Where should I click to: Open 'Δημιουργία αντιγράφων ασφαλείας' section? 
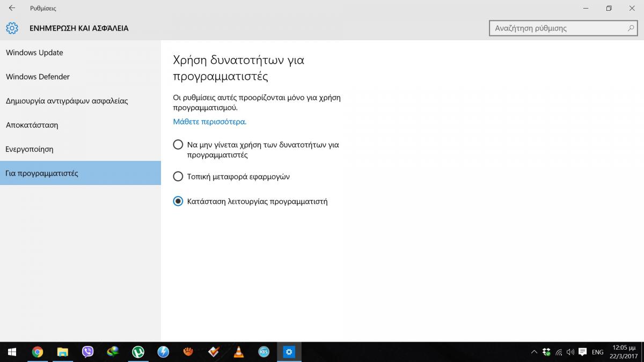[80, 101]
